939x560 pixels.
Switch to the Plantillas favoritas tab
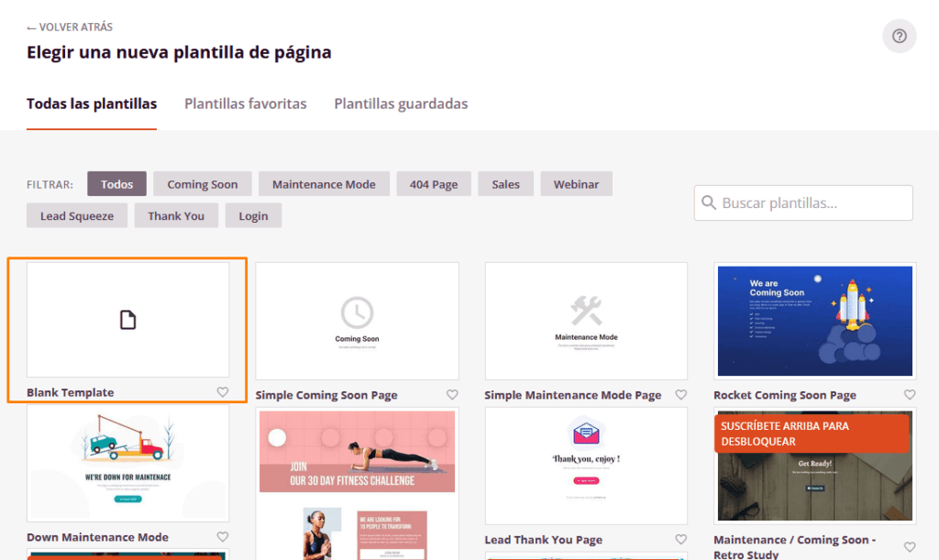point(245,104)
